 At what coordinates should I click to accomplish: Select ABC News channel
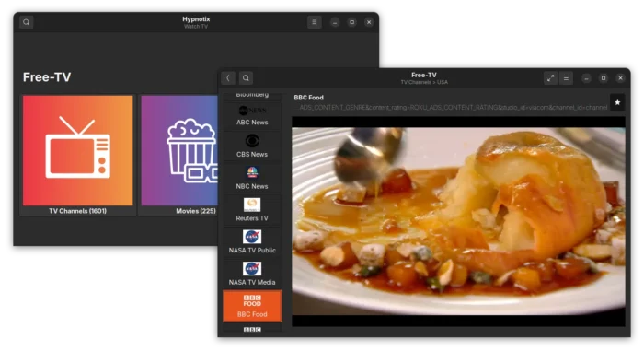[x=252, y=116]
